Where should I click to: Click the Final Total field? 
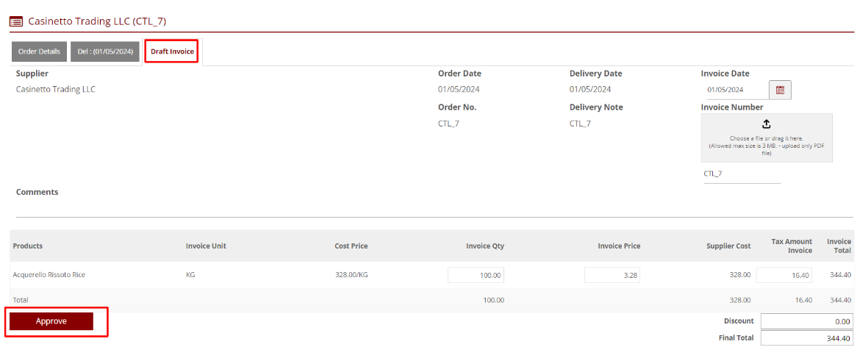click(806, 338)
